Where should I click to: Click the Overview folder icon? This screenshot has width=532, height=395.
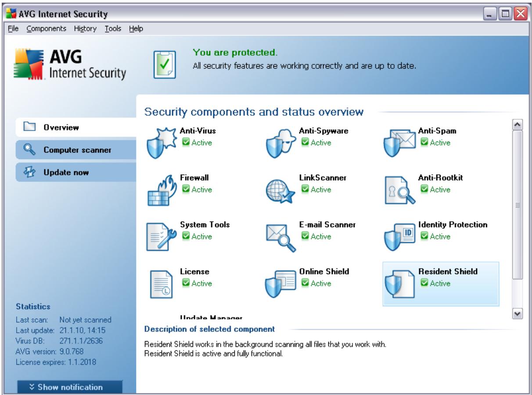click(x=29, y=128)
